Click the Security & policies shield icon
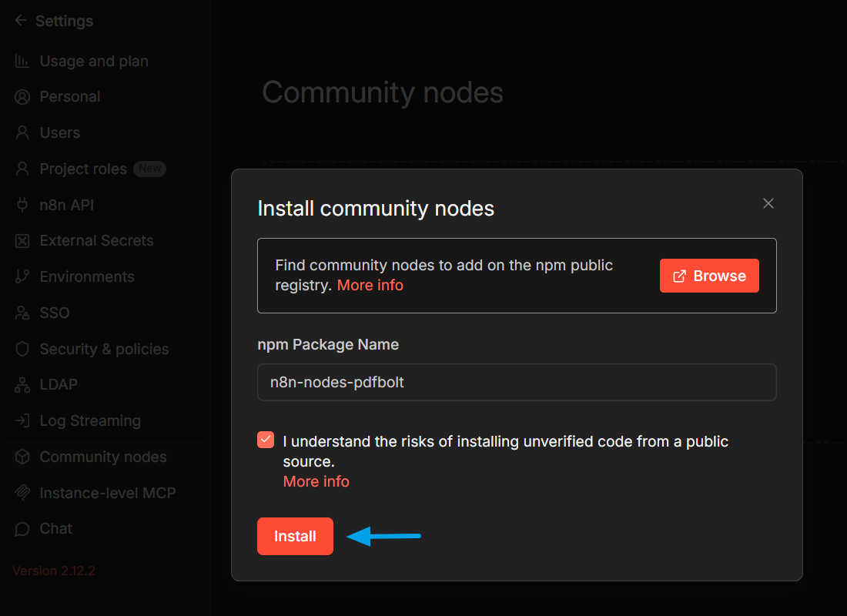The width and height of the screenshot is (847, 616). [x=22, y=349]
